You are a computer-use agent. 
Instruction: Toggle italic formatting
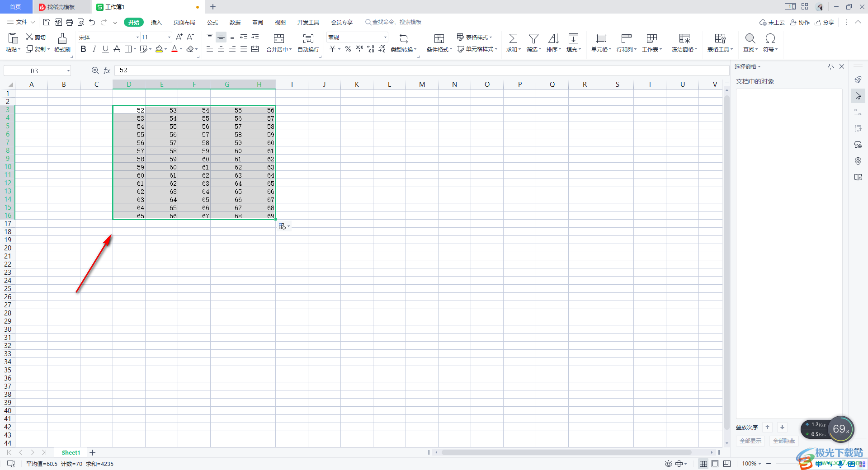click(x=94, y=49)
